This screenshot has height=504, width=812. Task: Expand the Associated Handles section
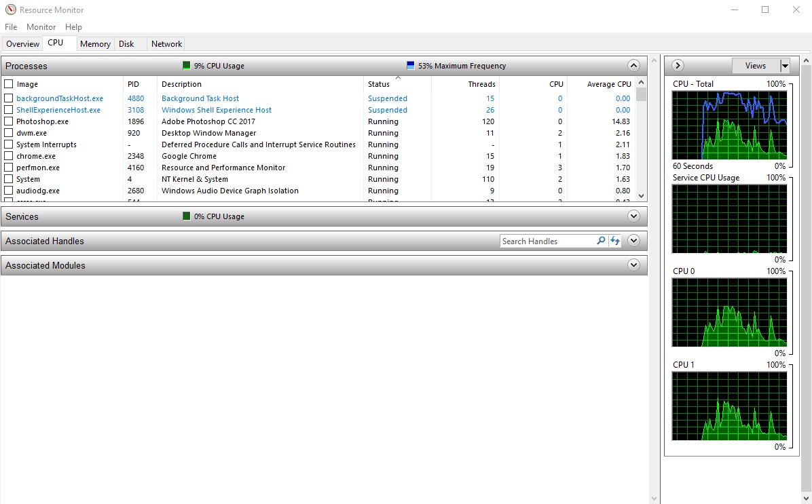(633, 241)
